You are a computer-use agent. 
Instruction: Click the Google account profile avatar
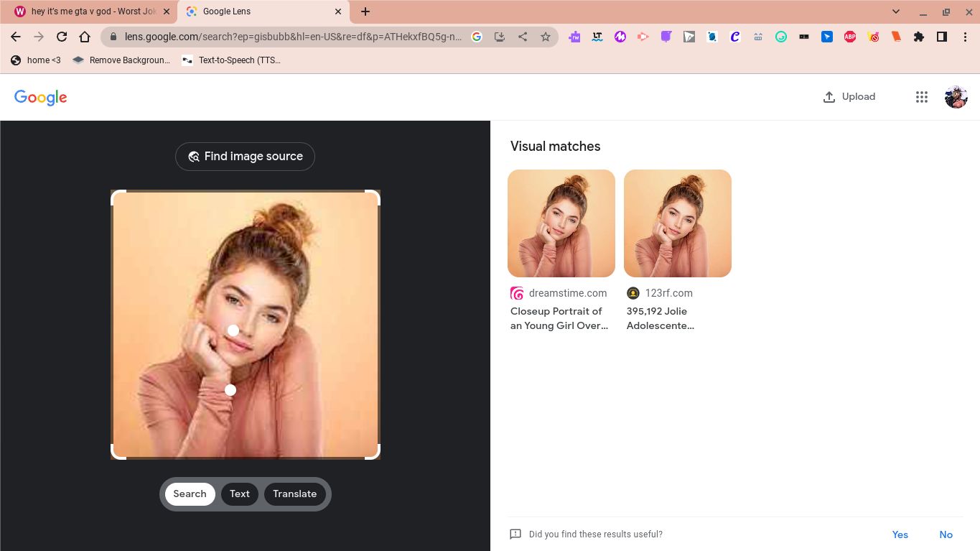956,97
